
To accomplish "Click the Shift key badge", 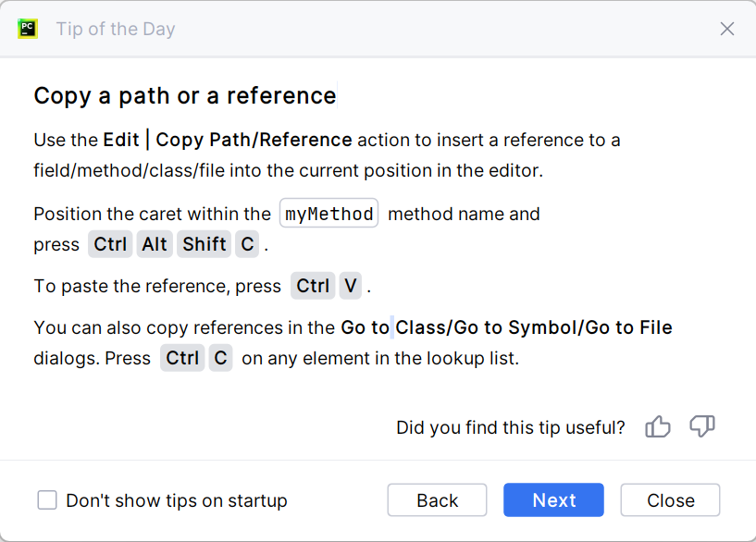I will (x=204, y=244).
